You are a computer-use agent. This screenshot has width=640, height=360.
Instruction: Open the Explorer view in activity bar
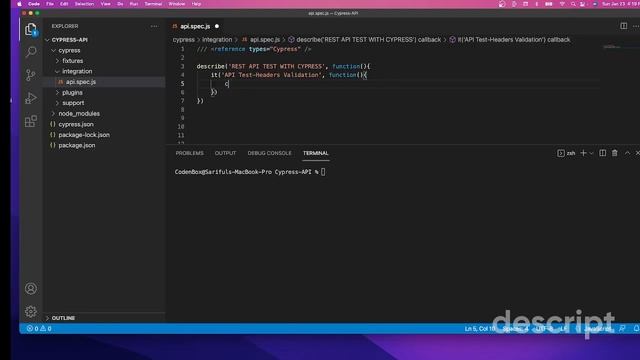31,29
